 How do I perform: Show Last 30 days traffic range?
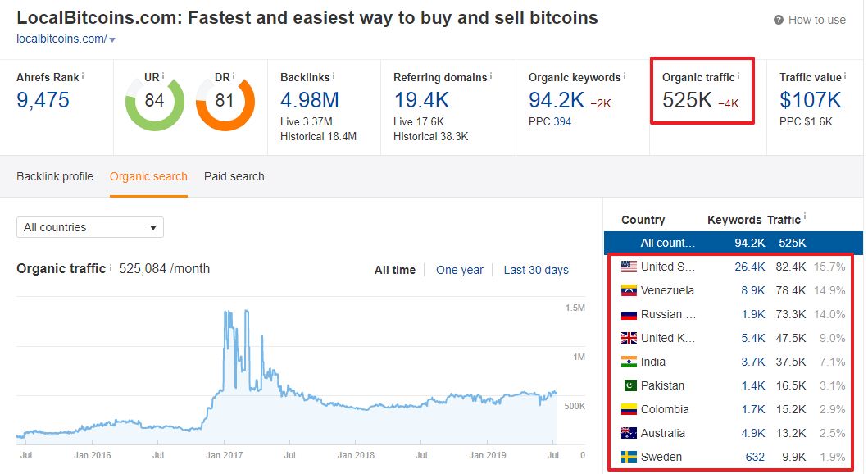(x=536, y=271)
